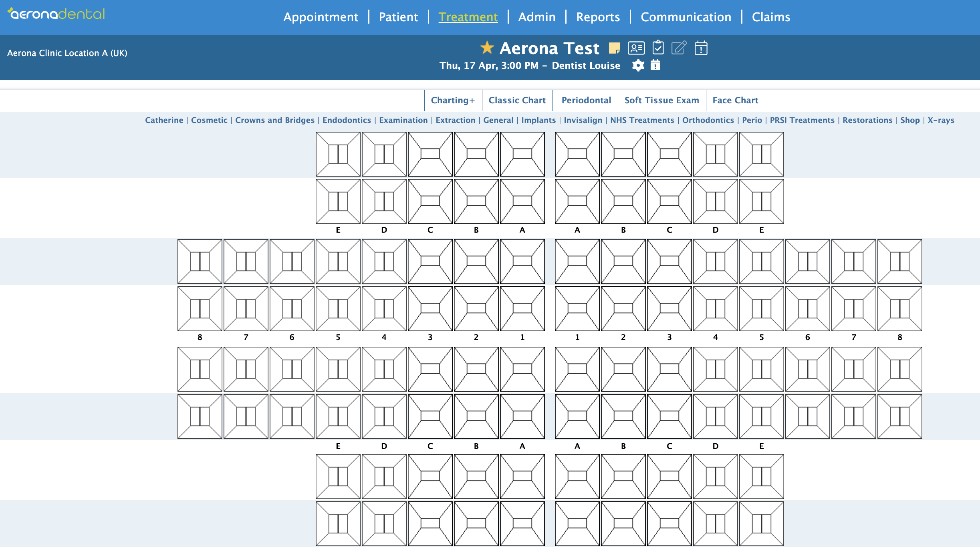Open the yellow sticky note icon
The height and width of the screenshot is (547, 980).
point(614,48)
